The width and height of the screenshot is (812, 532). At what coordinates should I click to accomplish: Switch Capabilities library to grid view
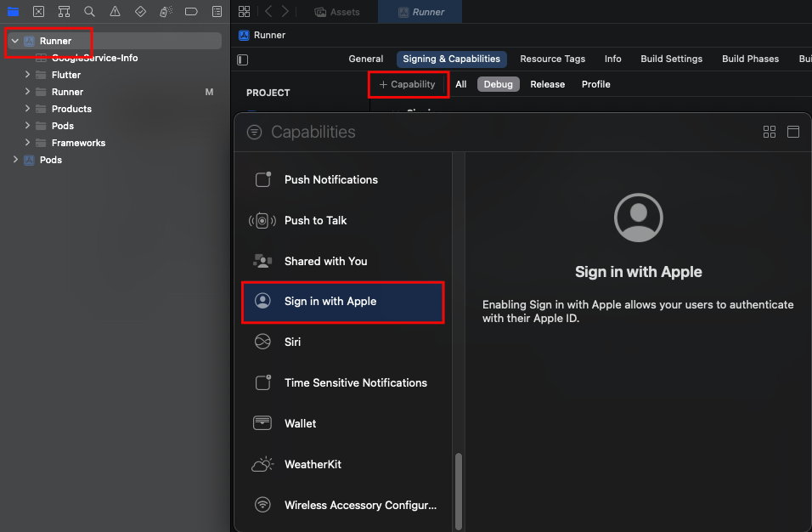[770, 132]
